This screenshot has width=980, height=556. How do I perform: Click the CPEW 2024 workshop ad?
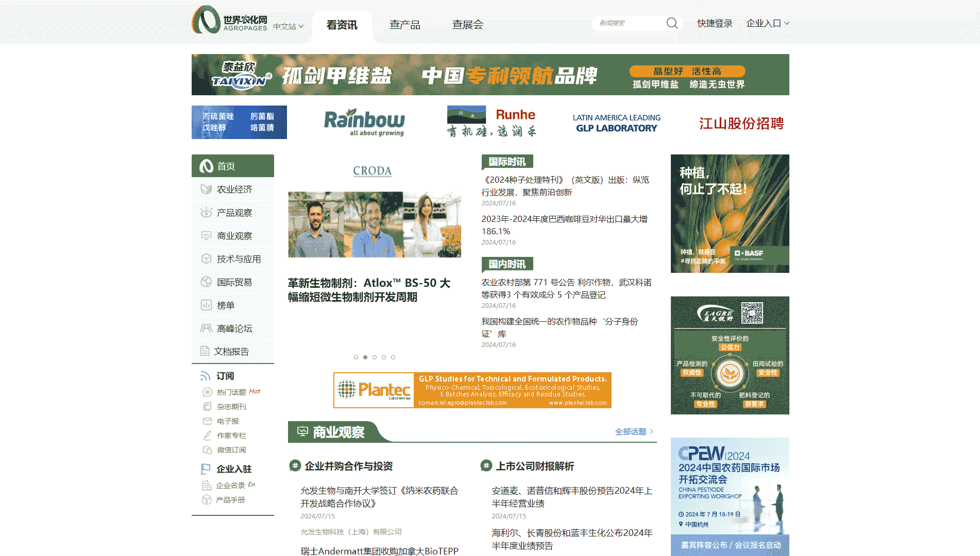click(730, 497)
